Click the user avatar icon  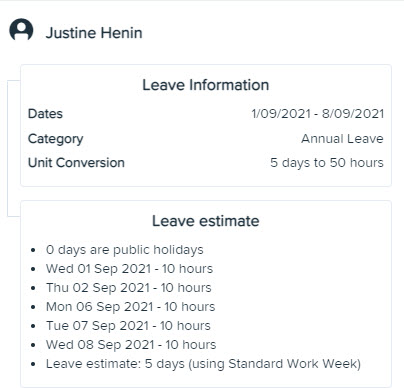coord(21,29)
